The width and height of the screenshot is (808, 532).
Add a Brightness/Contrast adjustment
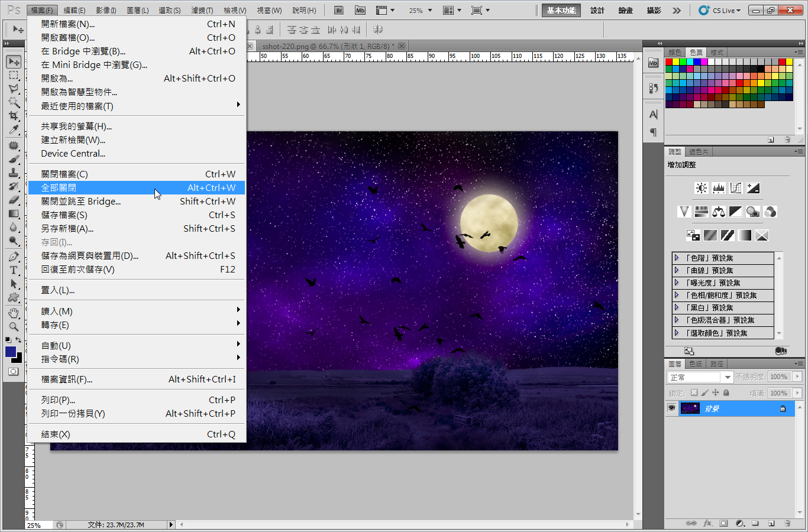[x=702, y=188]
